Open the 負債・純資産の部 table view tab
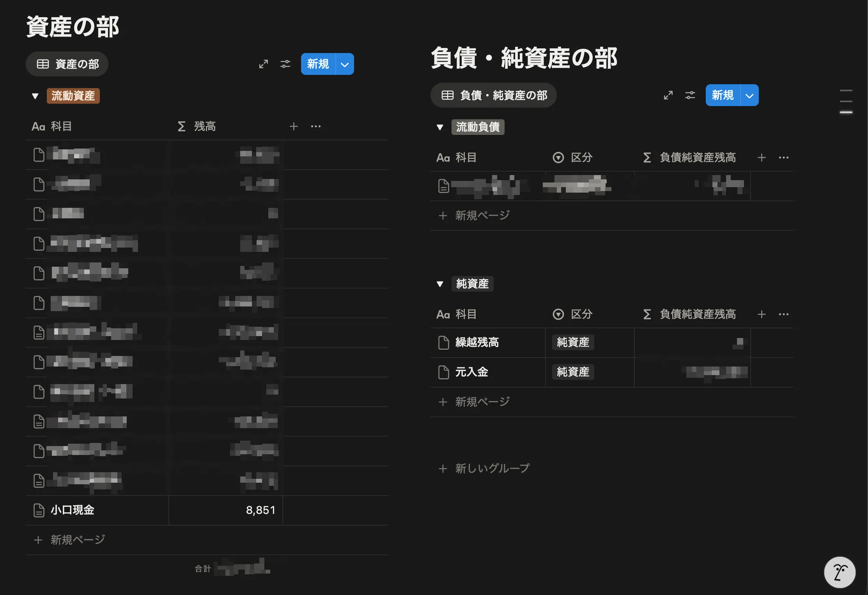Image resolution: width=868 pixels, height=595 pixels. pyautogui.click(x=493, y=95)
